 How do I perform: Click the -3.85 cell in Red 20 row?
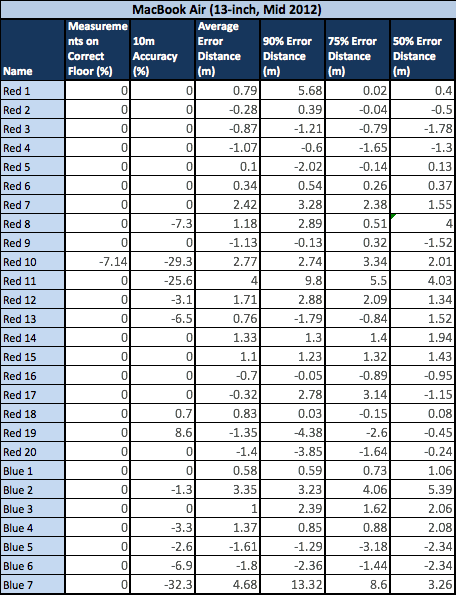(x=292, y=452)
